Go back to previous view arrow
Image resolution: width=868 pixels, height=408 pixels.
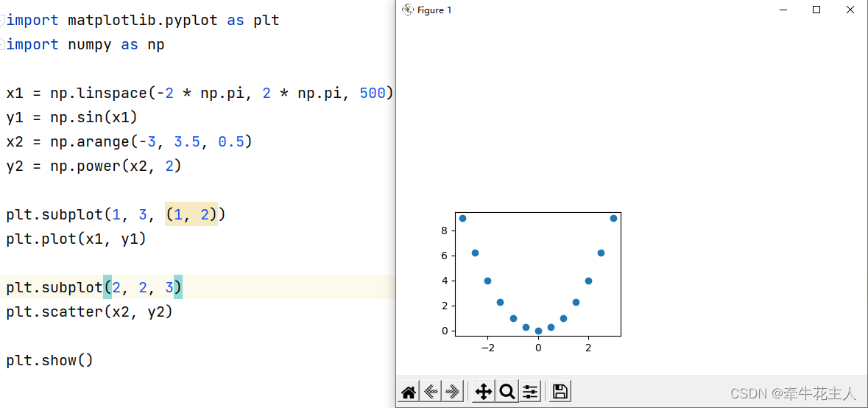coord(431,392)
